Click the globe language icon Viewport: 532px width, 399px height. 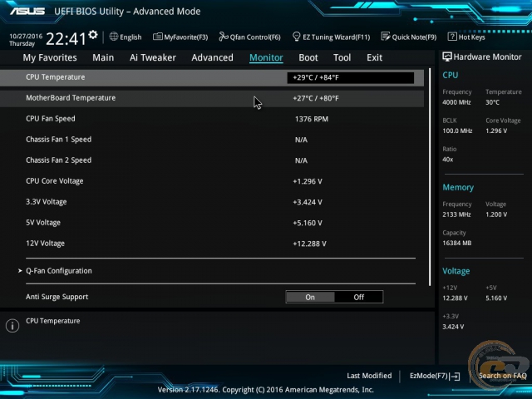click(x=114, y=37)
